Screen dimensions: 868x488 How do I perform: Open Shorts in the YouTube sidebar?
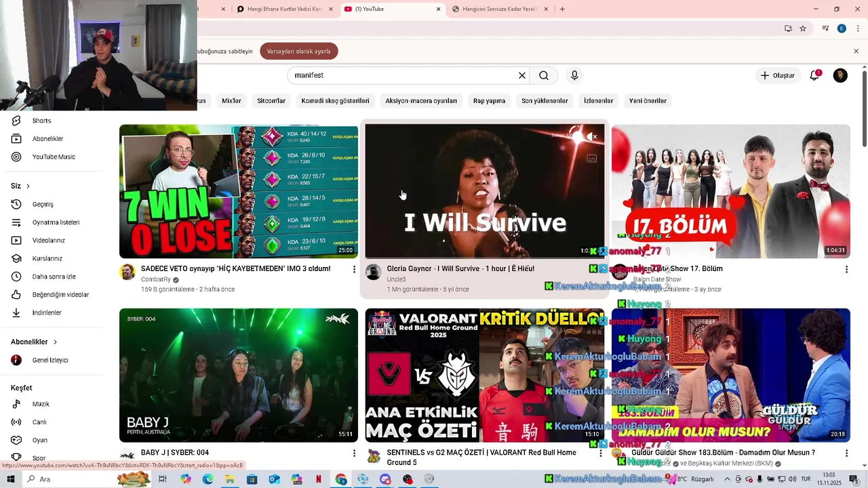click(x=41, y=121)
